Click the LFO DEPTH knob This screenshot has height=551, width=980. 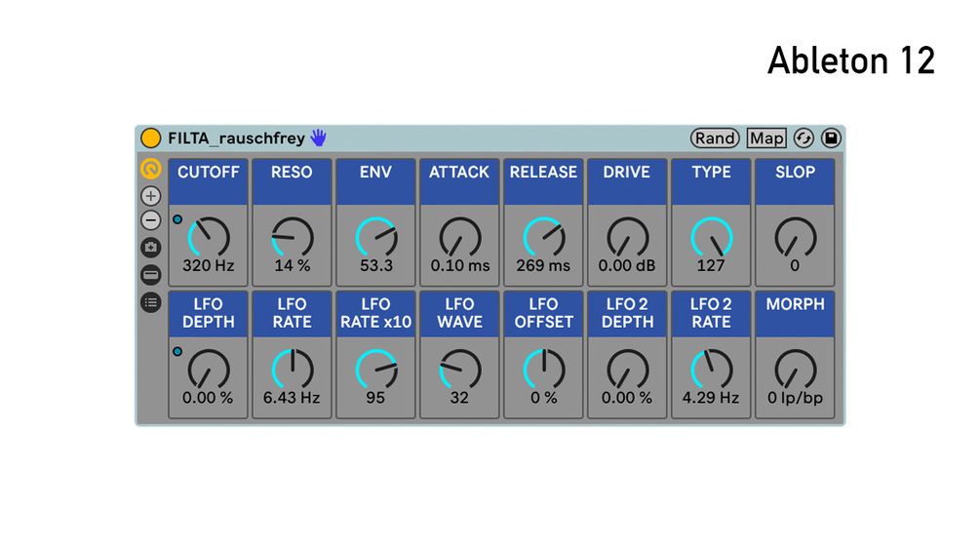click(x=209, y=370)
